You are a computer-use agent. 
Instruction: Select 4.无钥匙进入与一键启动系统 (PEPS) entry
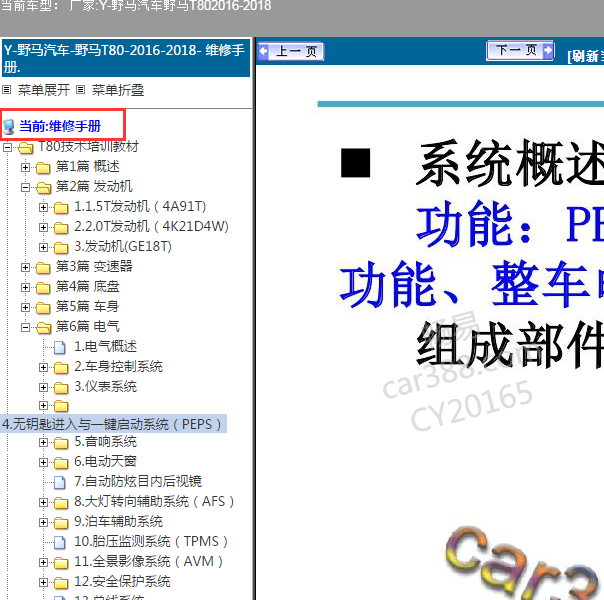(x=113, y=424)
